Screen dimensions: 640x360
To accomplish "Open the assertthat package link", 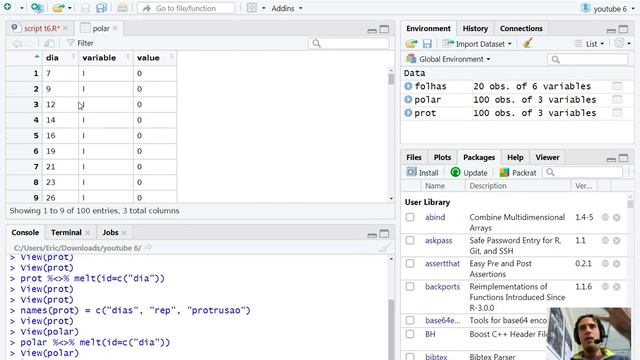I will [x=442, y=263].
